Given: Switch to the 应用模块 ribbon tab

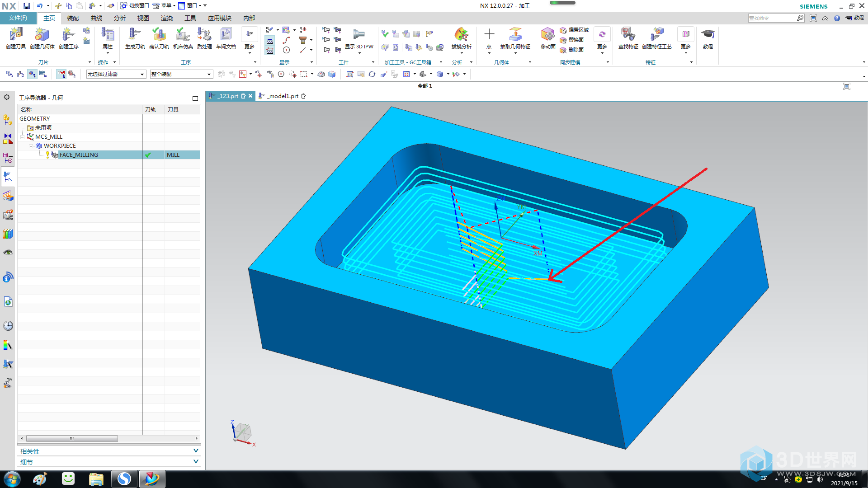Looking at the screenshot, I should (220, 18).
